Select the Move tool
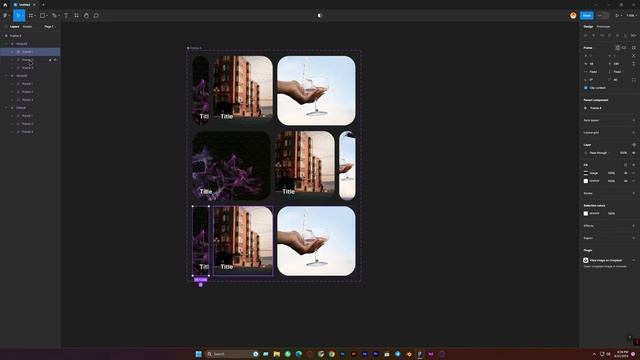Viewport: 640px width, 360px height. pyautogui.click(x=18, y=16)
